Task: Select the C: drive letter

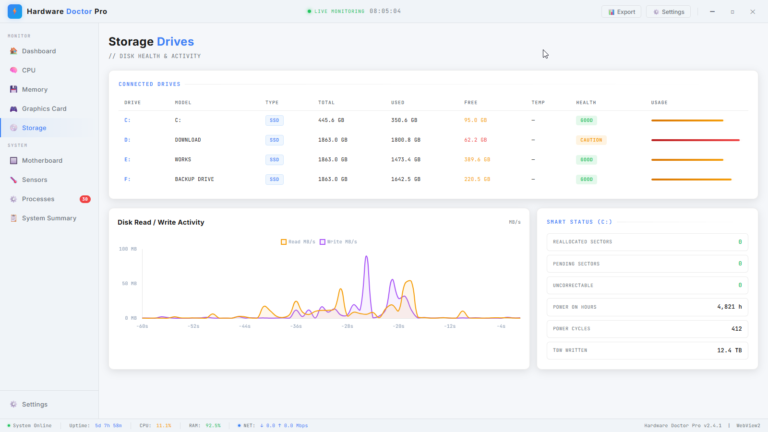Action: (x=127, y=120)
